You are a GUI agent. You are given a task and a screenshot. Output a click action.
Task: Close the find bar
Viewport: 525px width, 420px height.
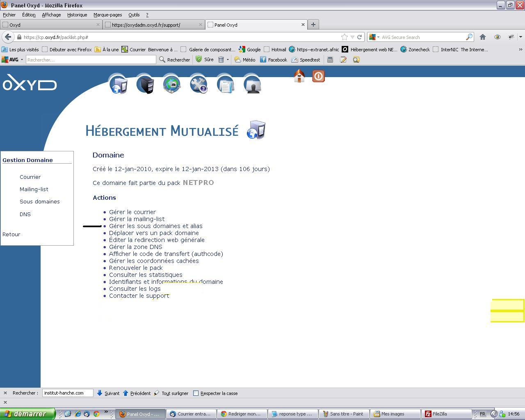pyautogui.click(x=5, y=393)
